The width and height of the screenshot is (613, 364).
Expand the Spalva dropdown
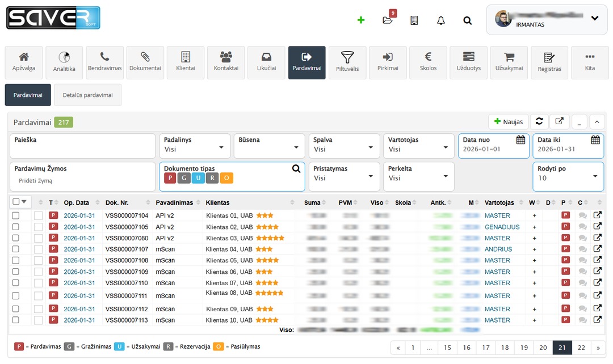[344, 146]
